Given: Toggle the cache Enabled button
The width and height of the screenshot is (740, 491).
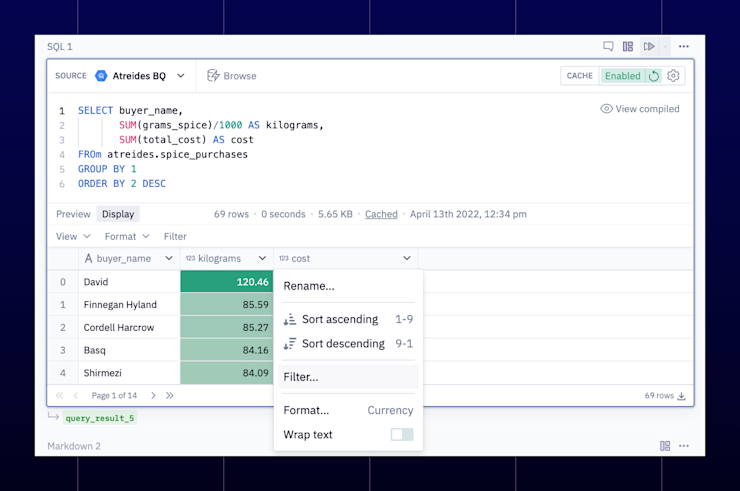Looking at the screenshot, I should [622, 76].
